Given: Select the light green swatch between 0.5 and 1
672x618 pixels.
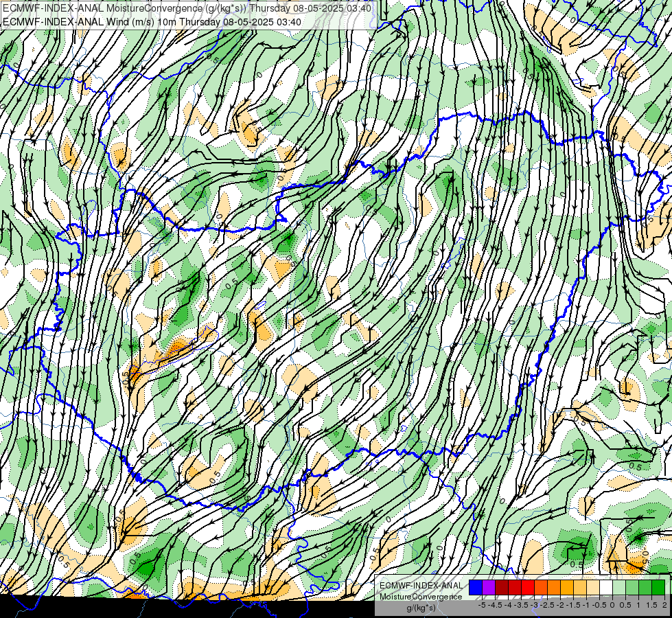Looking at the screenshot, I should (632, 587).
